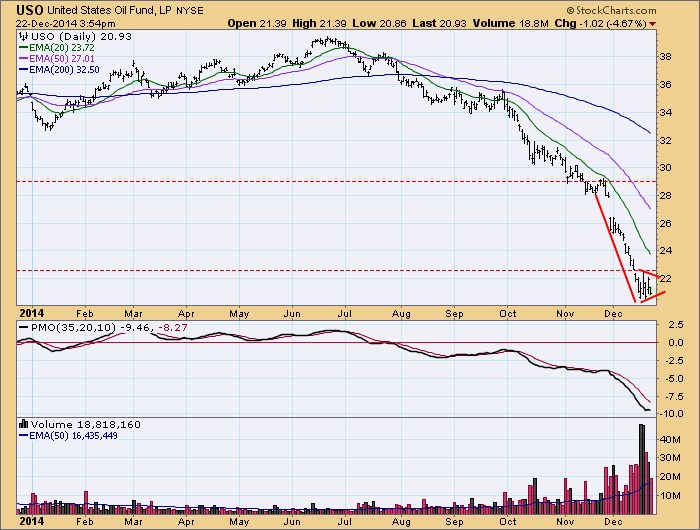This screenshot has height=530, width=700.
Task: Click the 10M volume axis label
Action: (x=670, y=496)
